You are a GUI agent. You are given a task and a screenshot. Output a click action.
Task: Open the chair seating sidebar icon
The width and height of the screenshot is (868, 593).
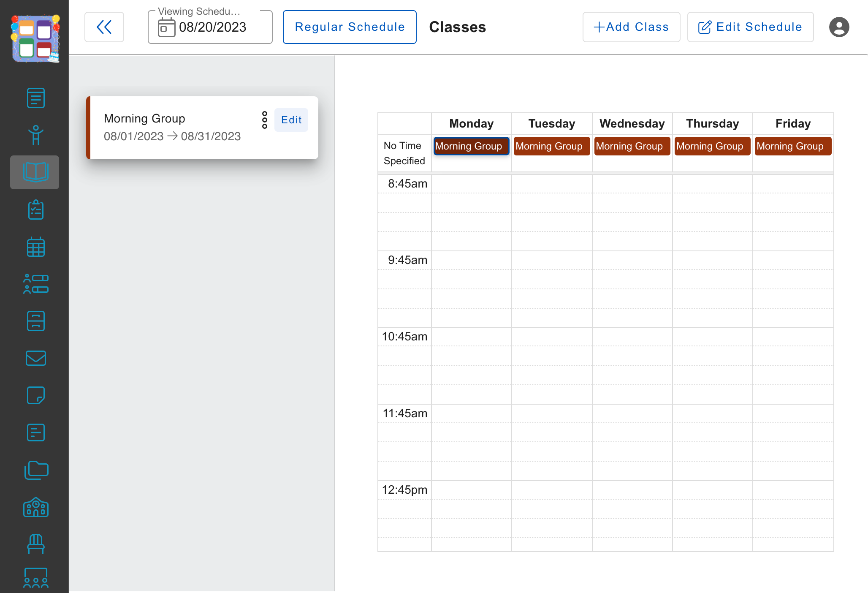pos(35,544)
